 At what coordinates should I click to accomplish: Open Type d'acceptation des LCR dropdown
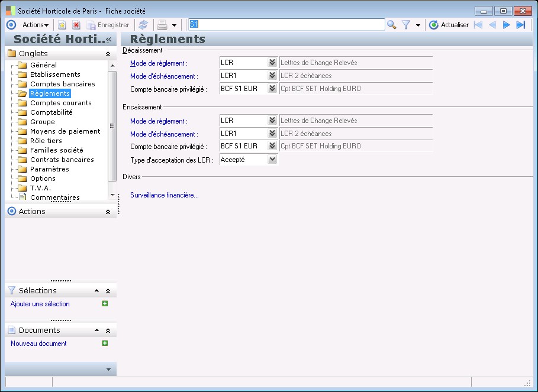[272, 159]
